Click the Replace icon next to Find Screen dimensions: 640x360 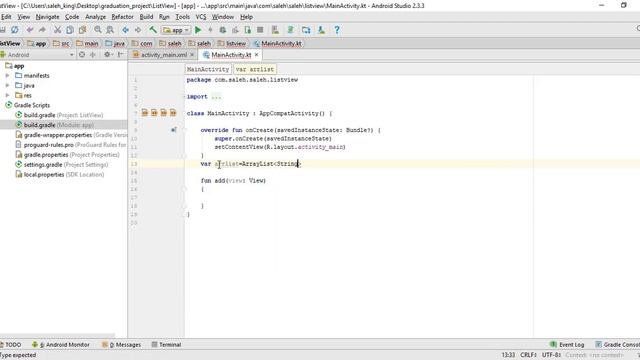(x=110, y=30)
